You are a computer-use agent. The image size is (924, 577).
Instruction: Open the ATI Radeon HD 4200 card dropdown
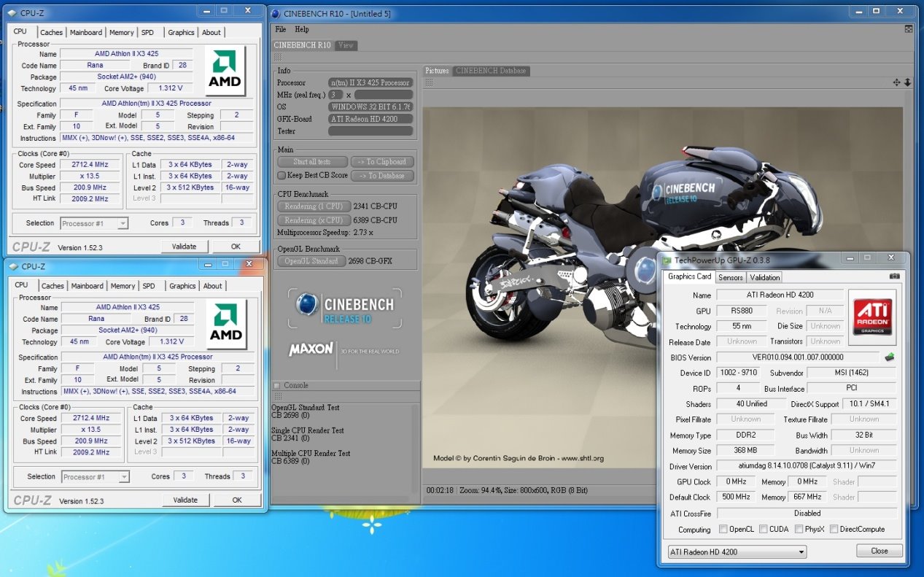coord(737,551)
